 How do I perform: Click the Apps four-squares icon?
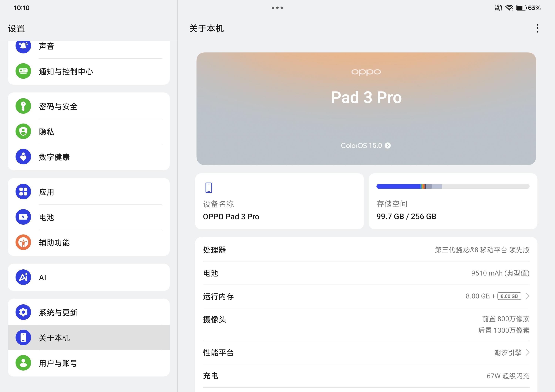click(x=23, y=192)
